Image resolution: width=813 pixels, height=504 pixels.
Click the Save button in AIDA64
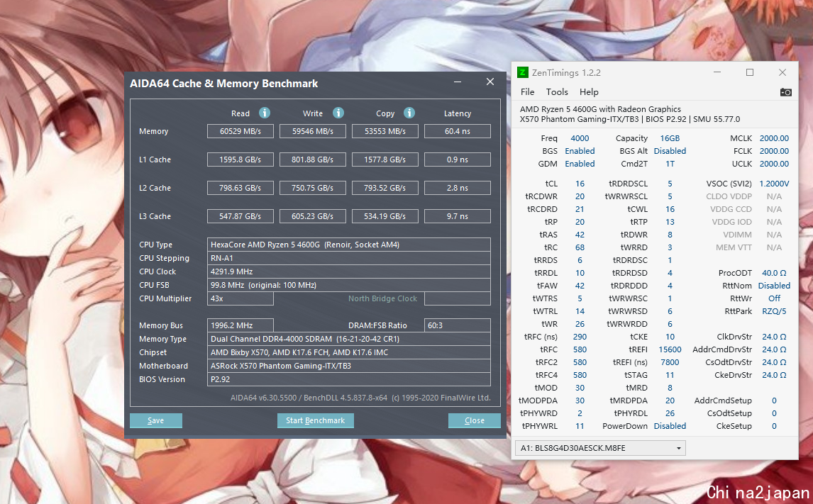(155, 420)
